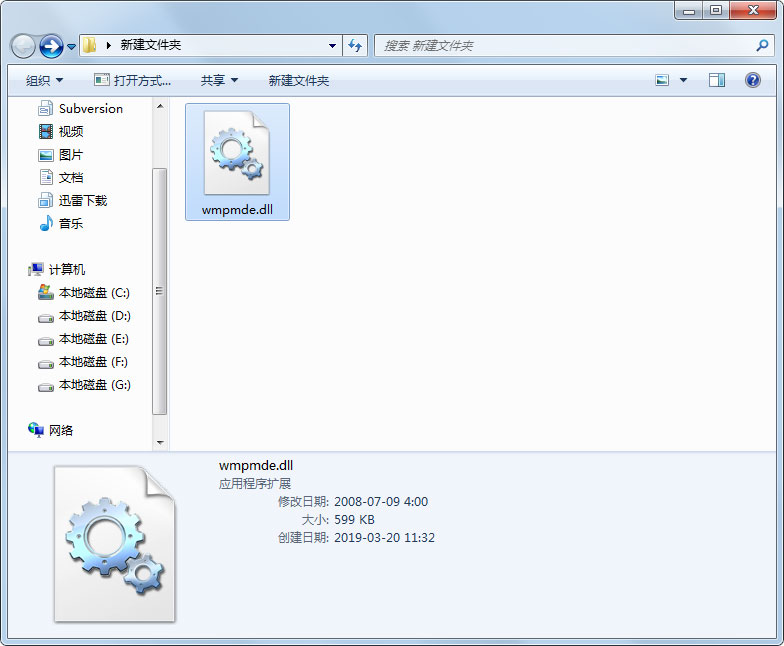Viewport: 784px width, 646px height.
Task: Click the wmpmde.dll file name label
Action: [x=238, y=210]
